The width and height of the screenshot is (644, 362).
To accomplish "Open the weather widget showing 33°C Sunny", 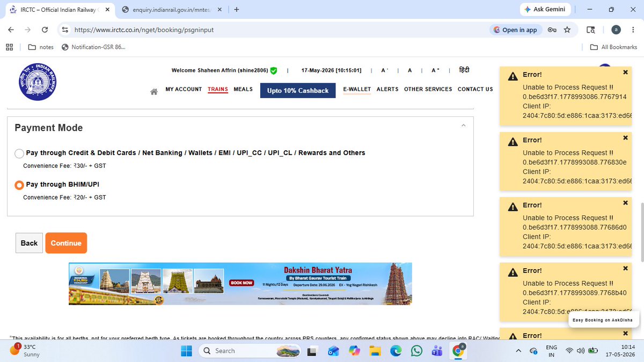I will [25, 351].
